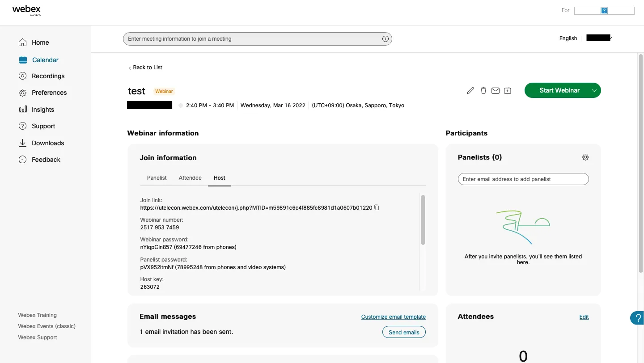The height and width of the screenshot is (363, 644).
Task: Open the Customize email template link
Action: tap(393, 317)
